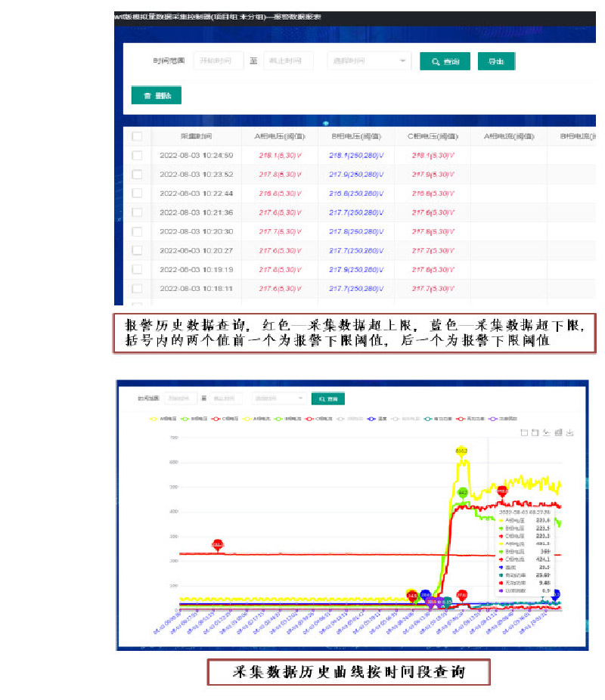Screen dimensions: 605x700
Task: Check the row 2022-08-03 10:21:36 checkbox
Action: click(x=137, y=212)
